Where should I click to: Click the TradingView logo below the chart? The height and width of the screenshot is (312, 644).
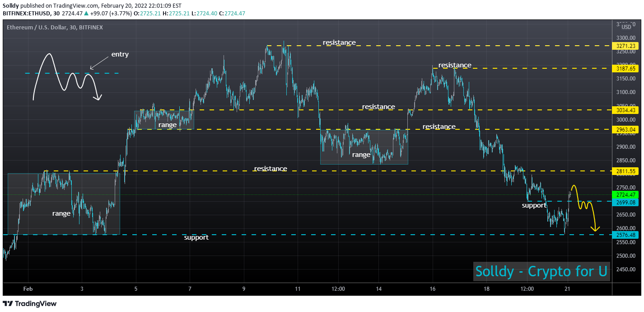pos(30,304)
